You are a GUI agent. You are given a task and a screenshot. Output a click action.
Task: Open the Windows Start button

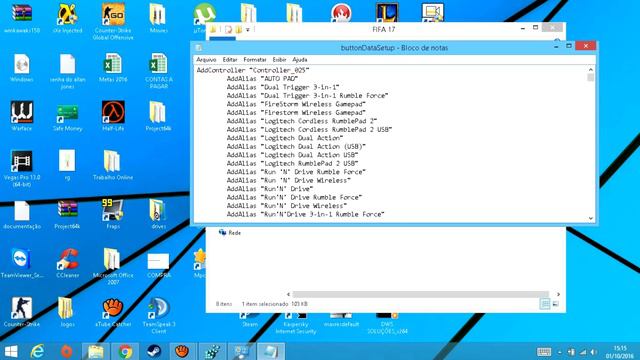[11, 351]
